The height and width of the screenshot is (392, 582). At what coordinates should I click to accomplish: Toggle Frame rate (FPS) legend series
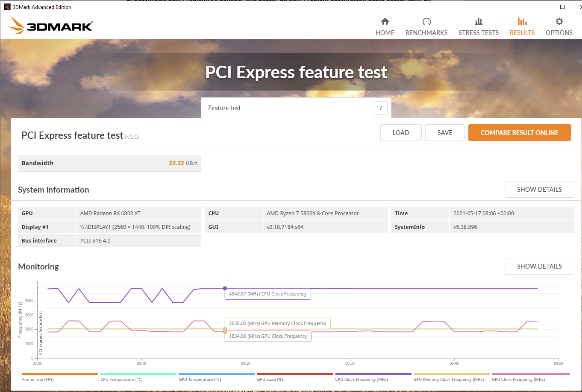point(60,377)
